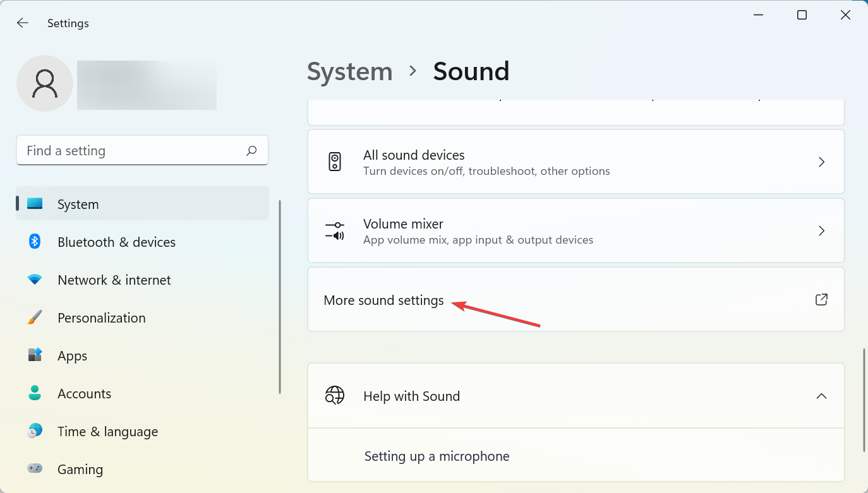
Task: Click the Gaming controller icon
Action: pos(35,469)
